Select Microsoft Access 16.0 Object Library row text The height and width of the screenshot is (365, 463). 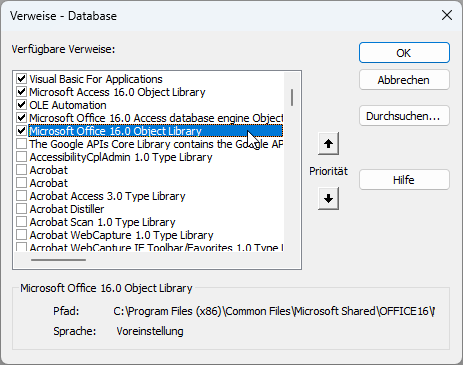[117, 92]
